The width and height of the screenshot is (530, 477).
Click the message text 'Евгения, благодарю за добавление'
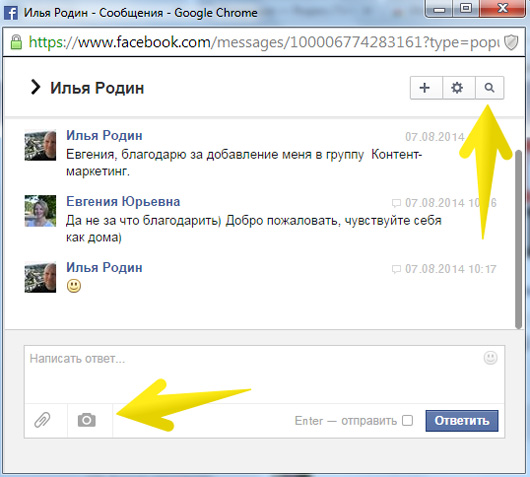(x=173, y=155)
